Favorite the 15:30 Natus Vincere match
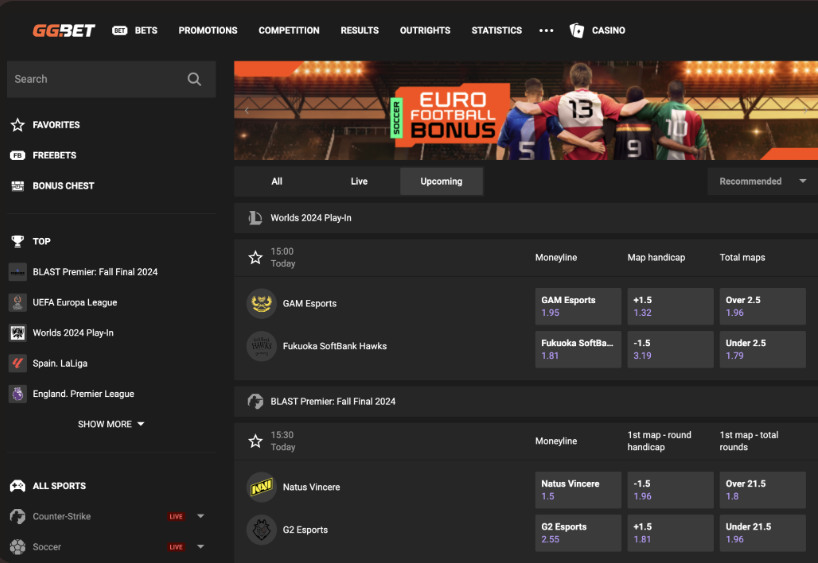 [255, 441]
